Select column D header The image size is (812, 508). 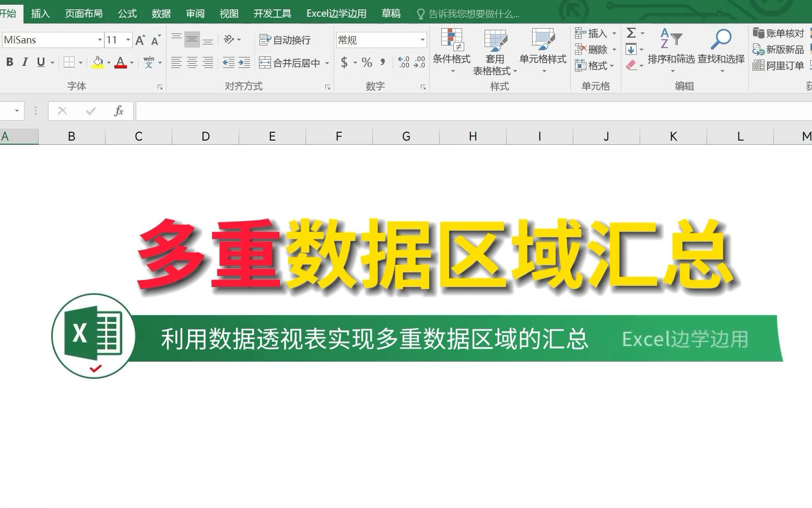205,136
